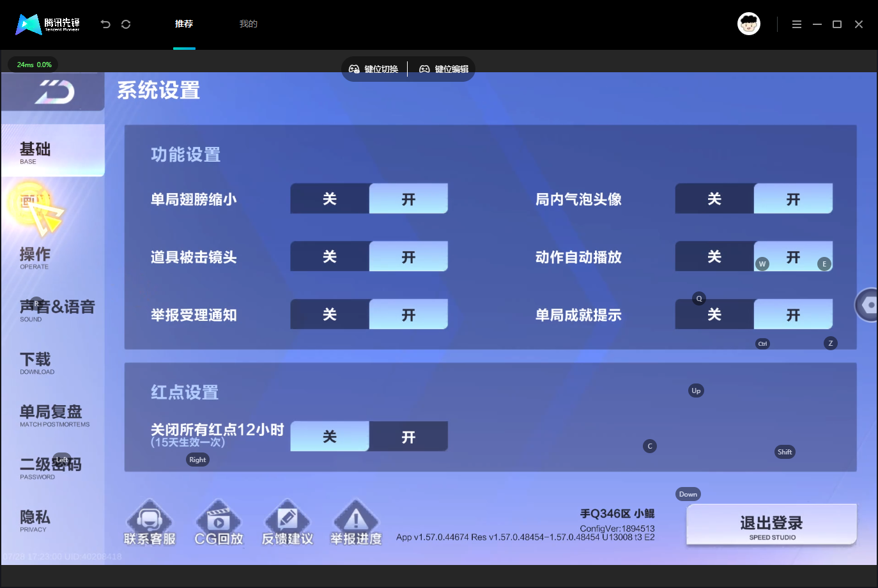Open the hamburger menu icon
Image resolution: width=878 pixels, height=588 pixels.
796,24
